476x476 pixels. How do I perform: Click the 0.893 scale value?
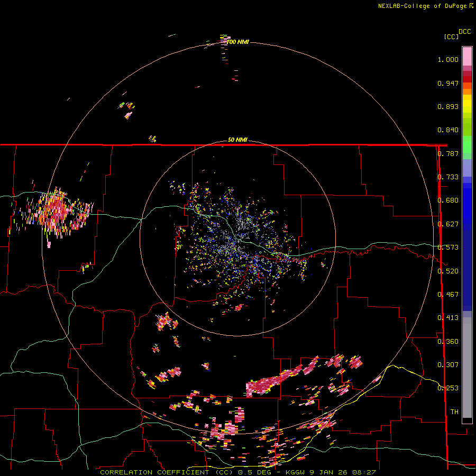pyautogui.click(x=448, y=106)
